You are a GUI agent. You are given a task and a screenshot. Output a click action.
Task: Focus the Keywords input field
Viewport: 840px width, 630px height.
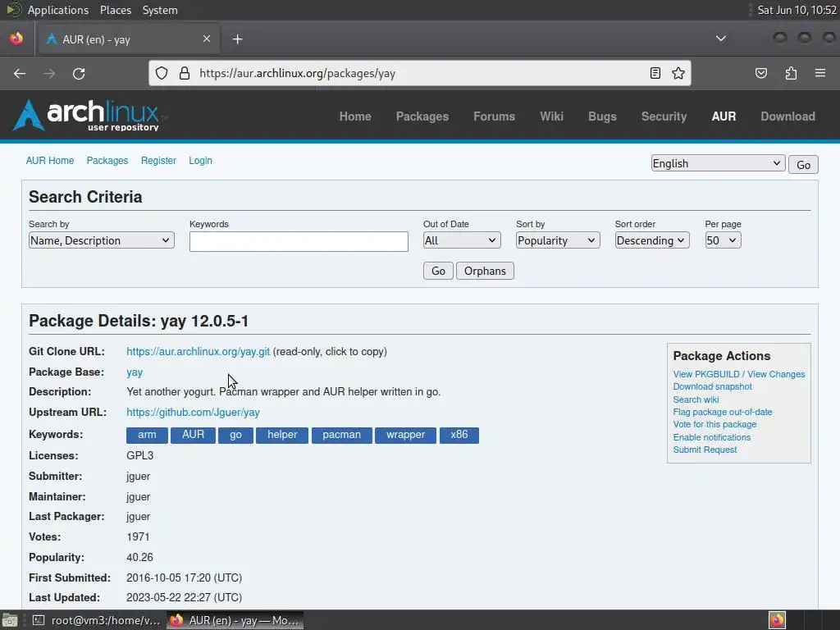(299, 241)
